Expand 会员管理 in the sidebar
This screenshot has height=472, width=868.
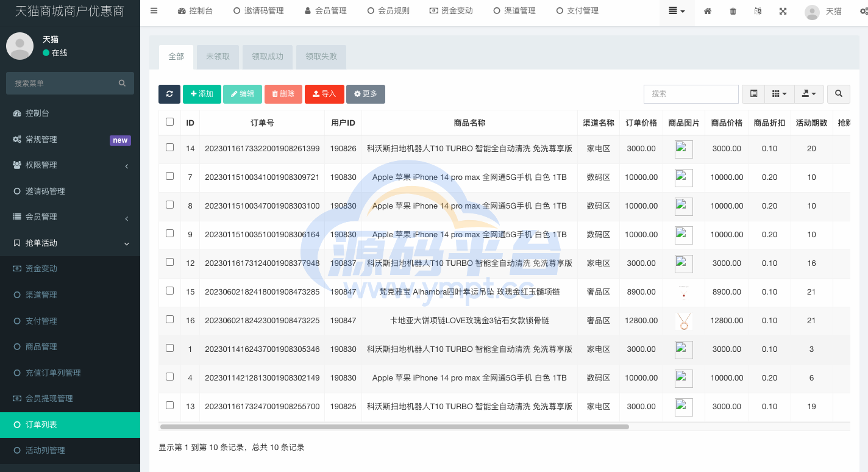[x=70, y=217]
